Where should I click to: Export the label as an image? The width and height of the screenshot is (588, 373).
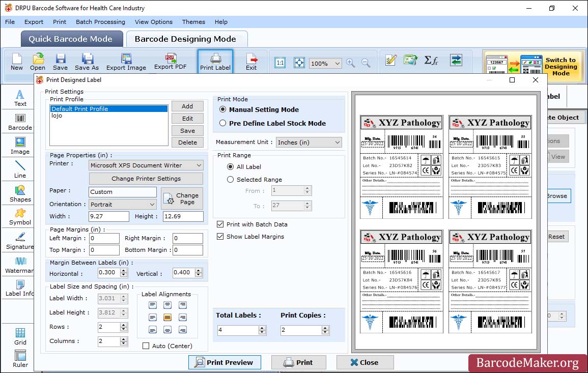pos(126,62)
